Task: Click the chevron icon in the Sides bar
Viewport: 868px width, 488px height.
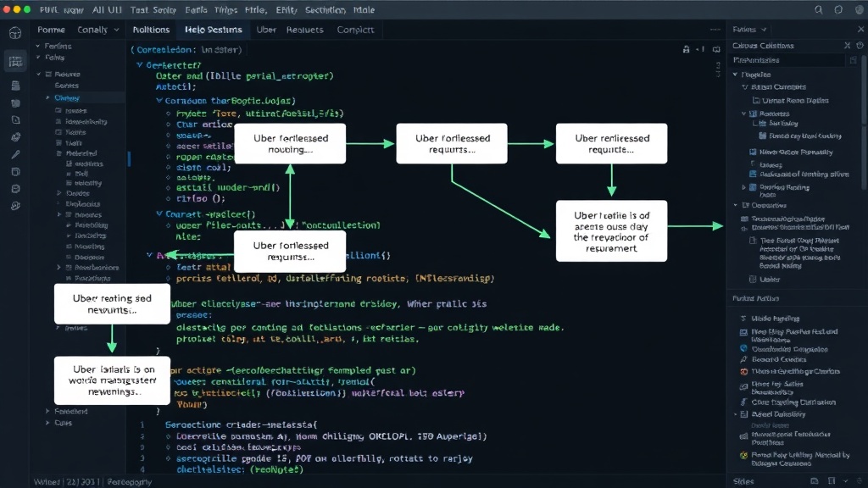Action: point(845,481)
